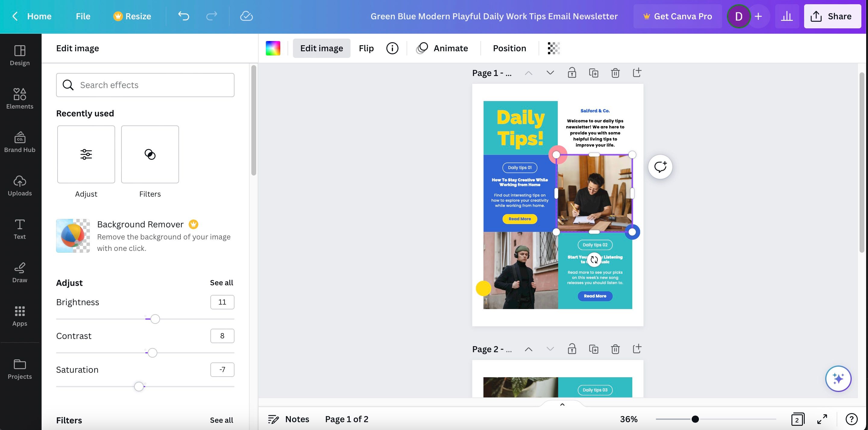Duplicate Page 1 using its duplicate icon
The image size is (868, 430).
pyautogui.click(x=594, y=72)
